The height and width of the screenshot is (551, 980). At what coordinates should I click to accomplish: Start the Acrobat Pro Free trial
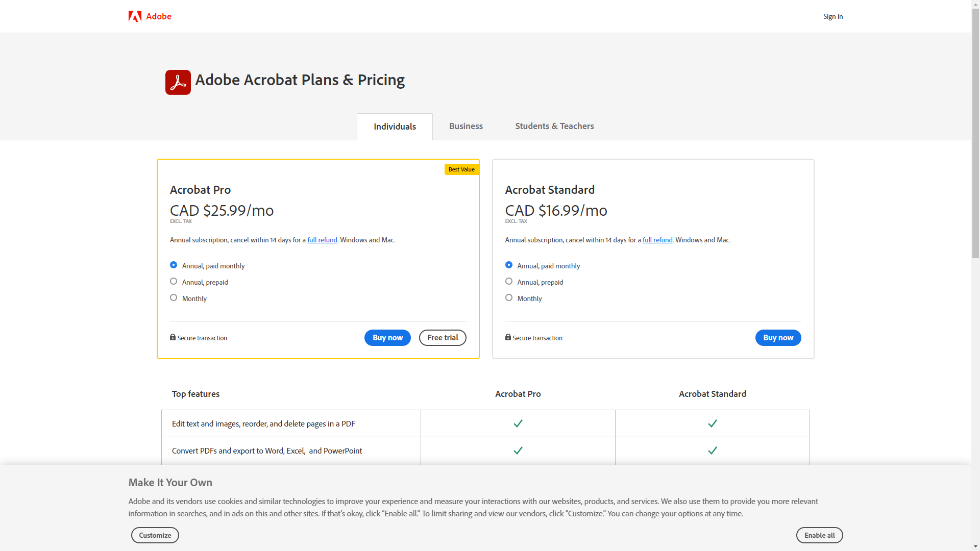coord(443,338)
